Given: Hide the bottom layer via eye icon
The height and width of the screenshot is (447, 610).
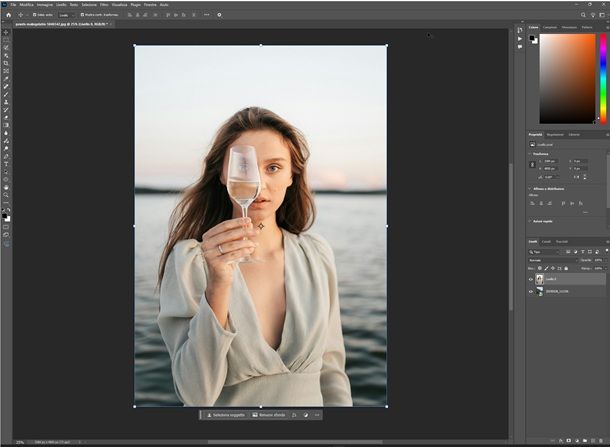Looking at the screenshot, I should click(531, 291).
